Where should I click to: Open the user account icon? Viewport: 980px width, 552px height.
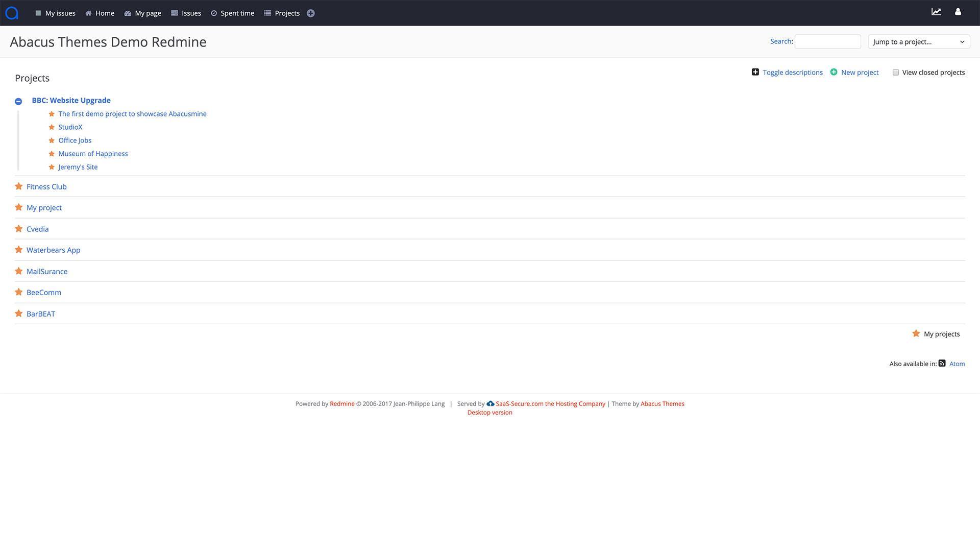958,12
